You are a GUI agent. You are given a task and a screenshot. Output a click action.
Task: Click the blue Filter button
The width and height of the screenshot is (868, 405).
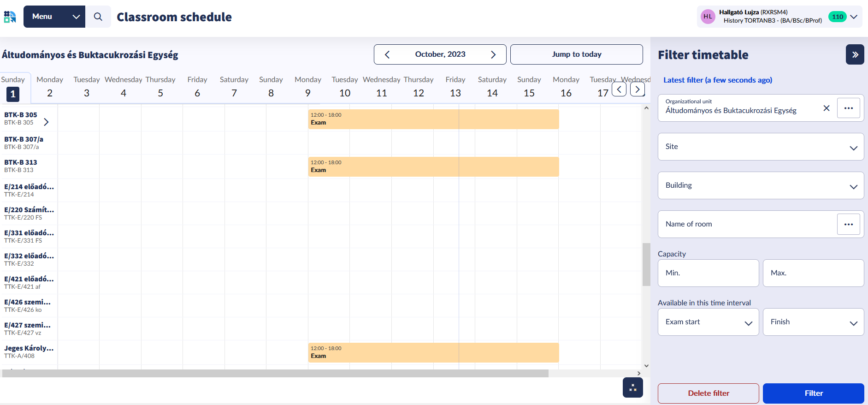coord(813,393)
